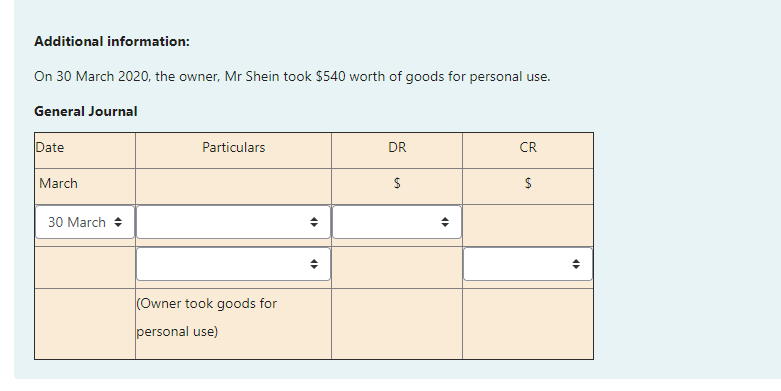
Task: Click the Particulars column header
Action: click(x=233, y=147)
